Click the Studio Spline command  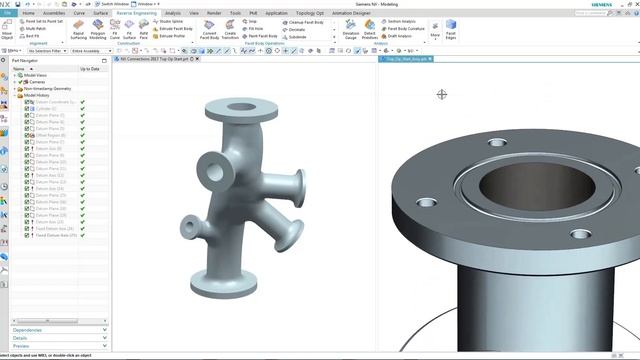(168, 21)
